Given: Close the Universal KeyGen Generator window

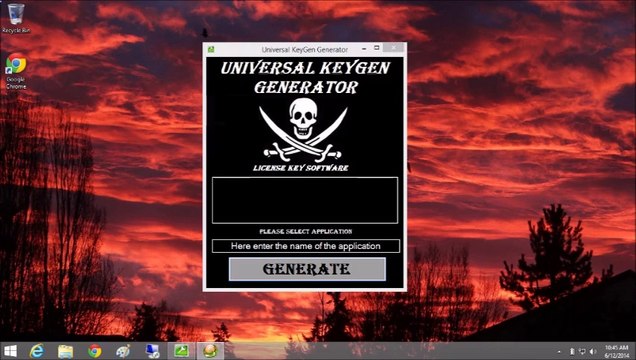Looking at the screenshot, I should 393,48.
